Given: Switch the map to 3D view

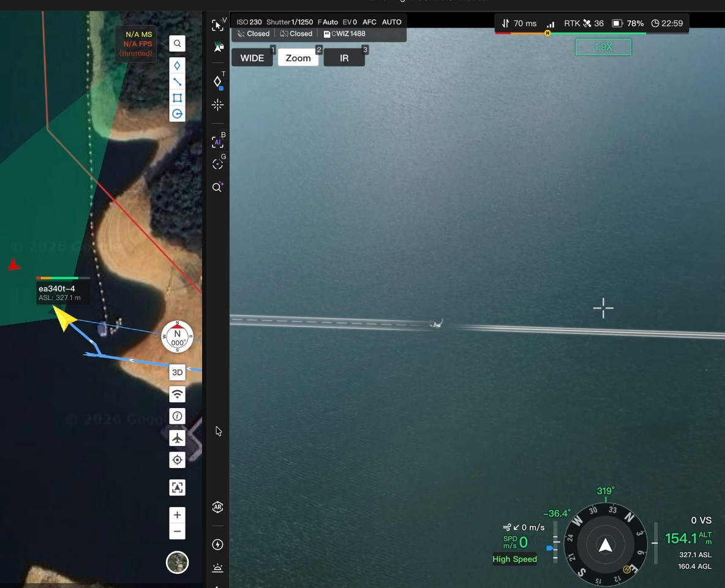Looking at the screenshot, I should coord(177,372).
